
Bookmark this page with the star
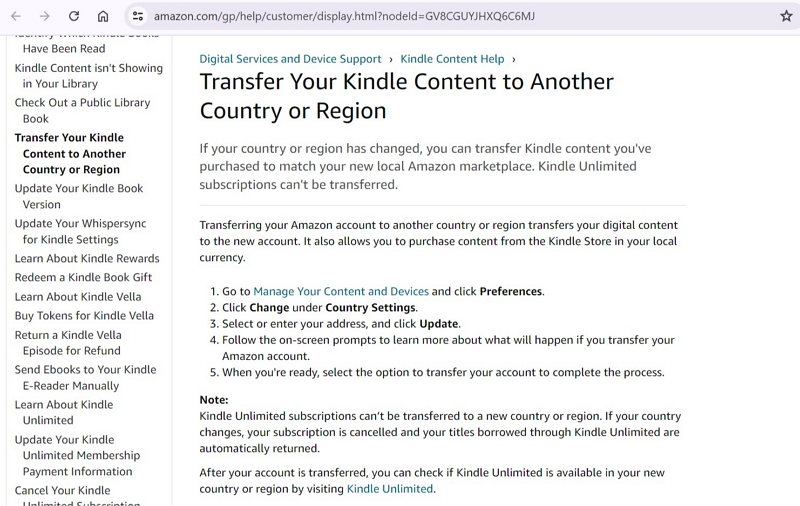pos(786,16)
